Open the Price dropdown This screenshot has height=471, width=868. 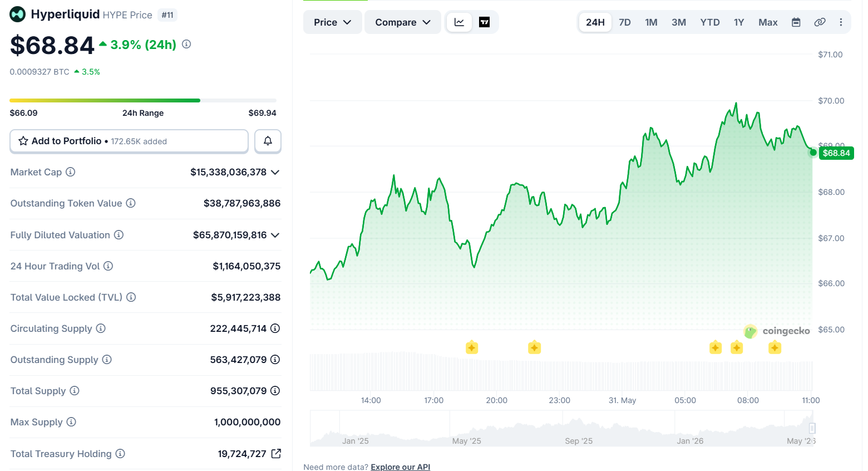tap(332, 22)
